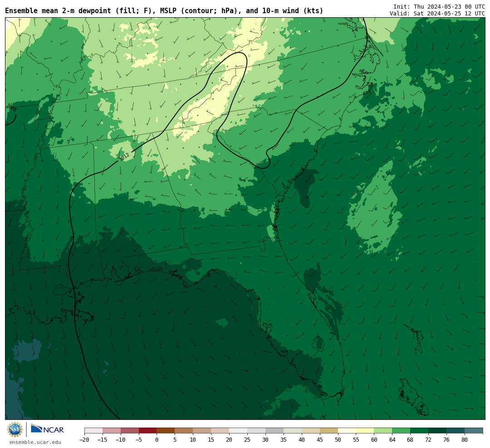Image resolution: width=490 pixels, height=448 pixels.
Task: Click the 'Init: Thu 2024-05-23 00 UTC' text
Action: (439, 6)
